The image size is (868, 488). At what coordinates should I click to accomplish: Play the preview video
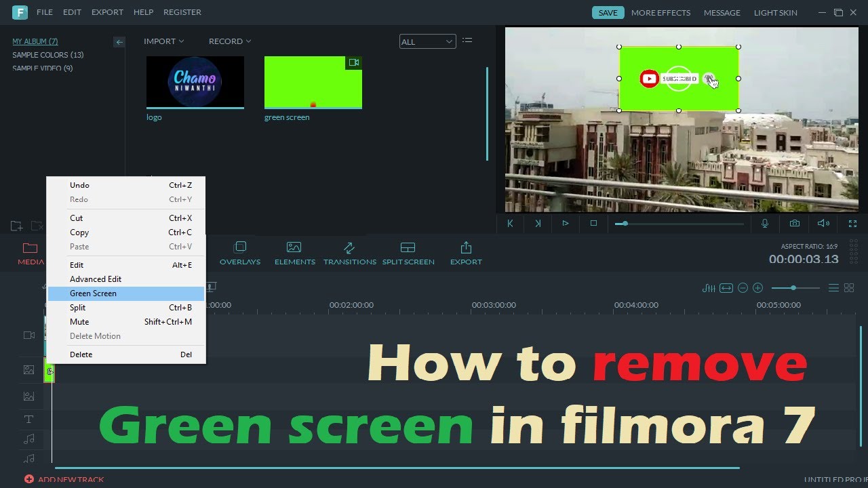(566, 223)
